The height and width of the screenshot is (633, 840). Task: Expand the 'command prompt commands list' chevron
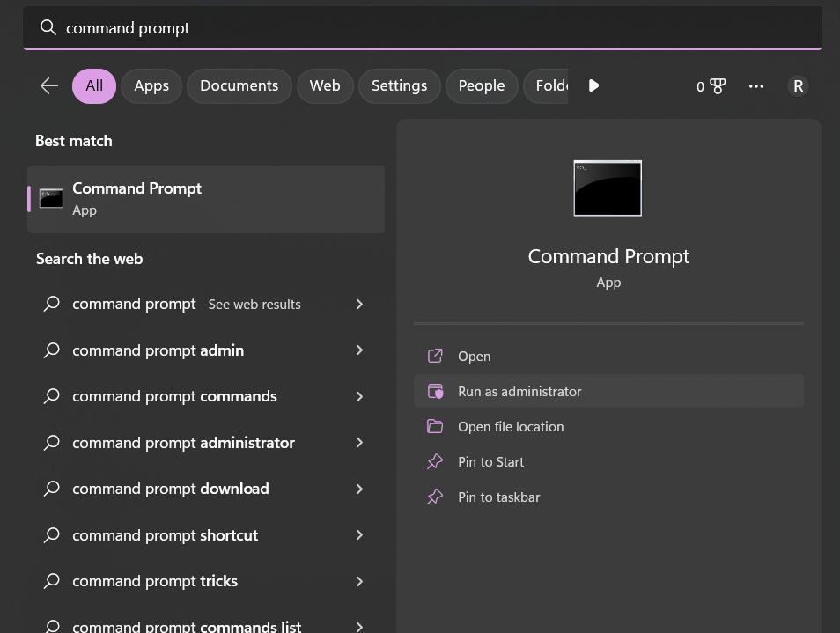coord(359,627)
